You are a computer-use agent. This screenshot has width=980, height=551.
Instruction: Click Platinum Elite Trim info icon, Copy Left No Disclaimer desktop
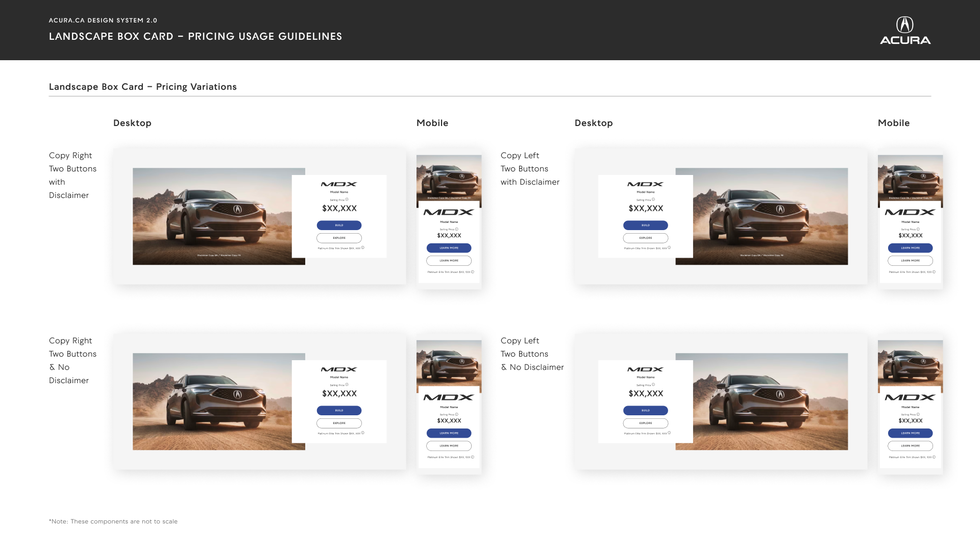[669, 433]
